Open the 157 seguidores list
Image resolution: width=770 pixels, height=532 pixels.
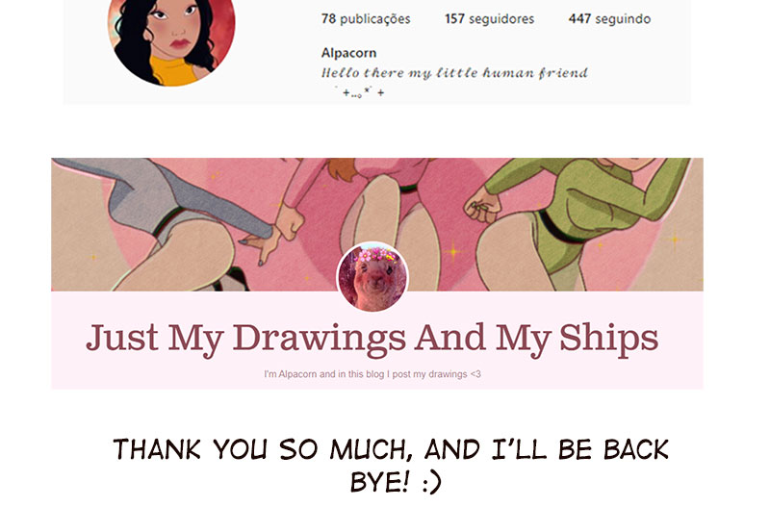(489, 19)
